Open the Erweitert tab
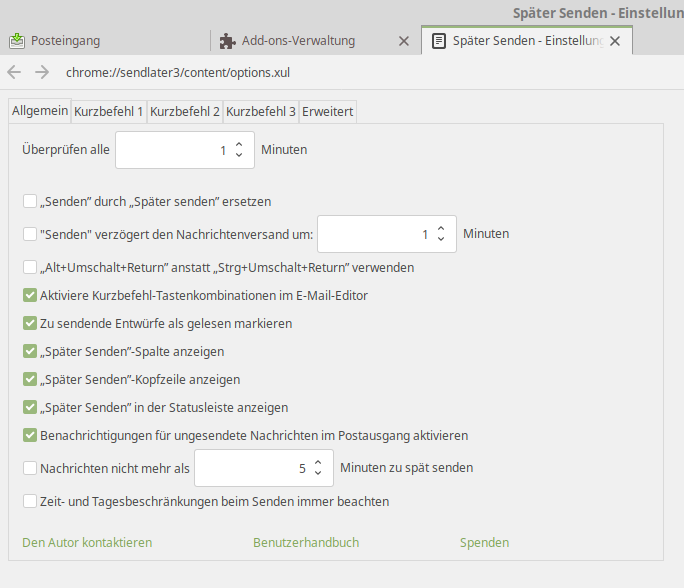 [327, 112]
